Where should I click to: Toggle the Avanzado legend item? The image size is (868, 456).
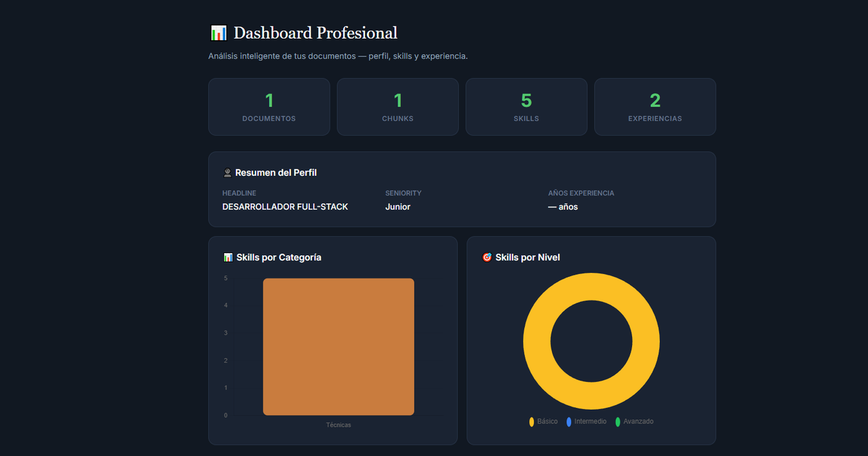(634, 421)
